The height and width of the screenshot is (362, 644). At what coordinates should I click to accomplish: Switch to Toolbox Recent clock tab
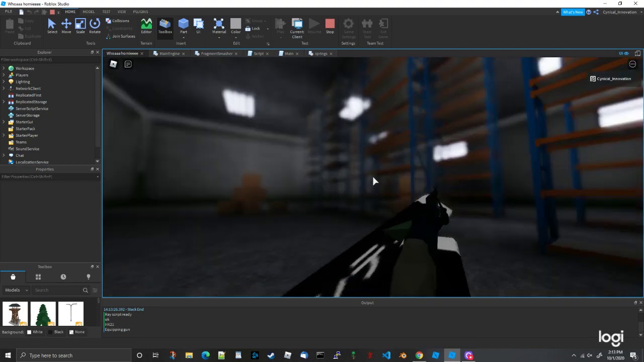[63, 277]
